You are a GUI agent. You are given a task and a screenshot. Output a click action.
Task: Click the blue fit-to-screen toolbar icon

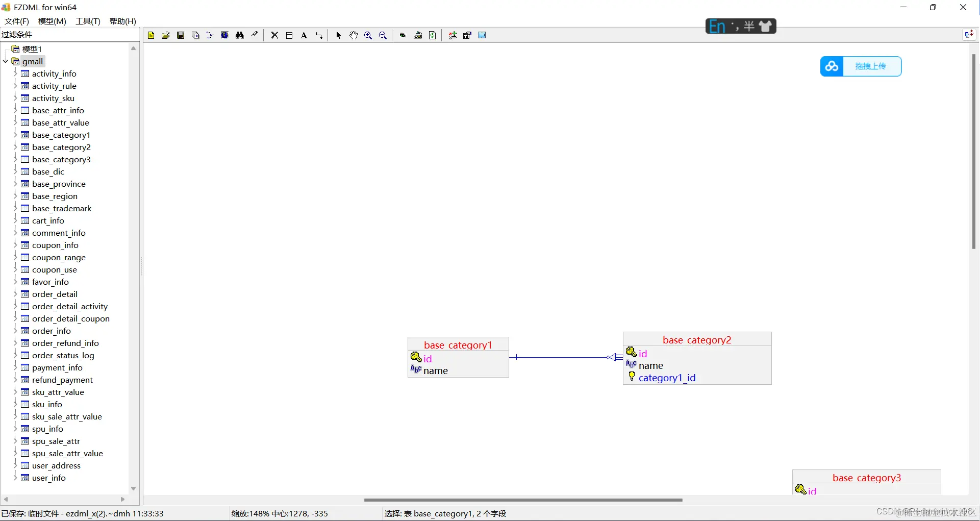pyautogui.click(x=482, y=35)
